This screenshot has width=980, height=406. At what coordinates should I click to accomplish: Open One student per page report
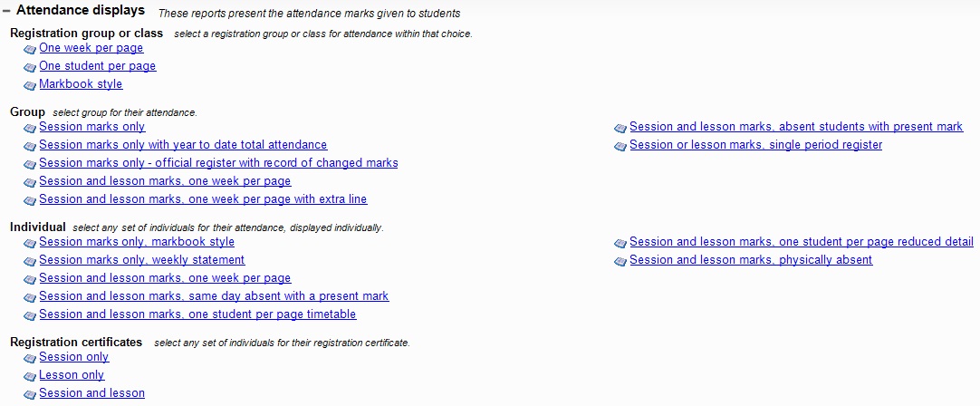pos(98,65)
